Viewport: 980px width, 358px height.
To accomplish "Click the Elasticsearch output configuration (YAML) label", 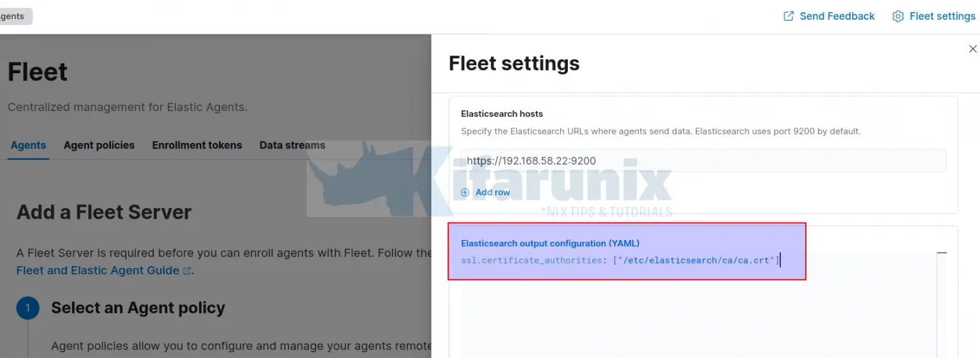I will [550, 243].
